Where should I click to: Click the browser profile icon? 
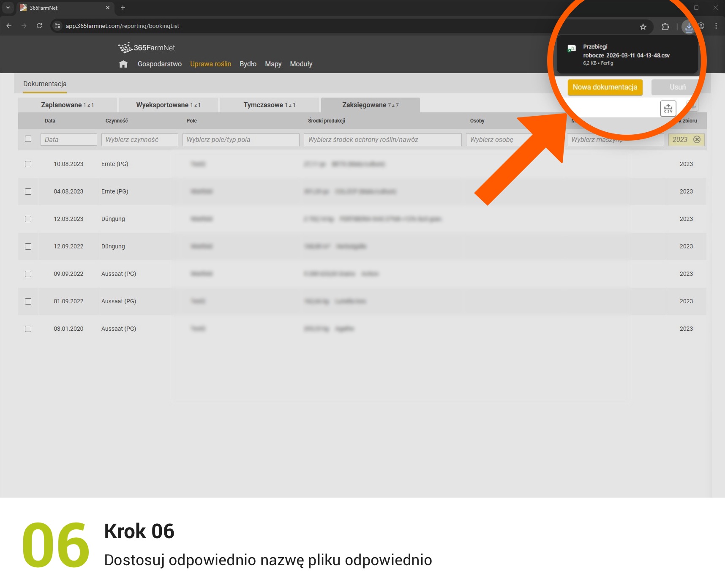[700, 26]
